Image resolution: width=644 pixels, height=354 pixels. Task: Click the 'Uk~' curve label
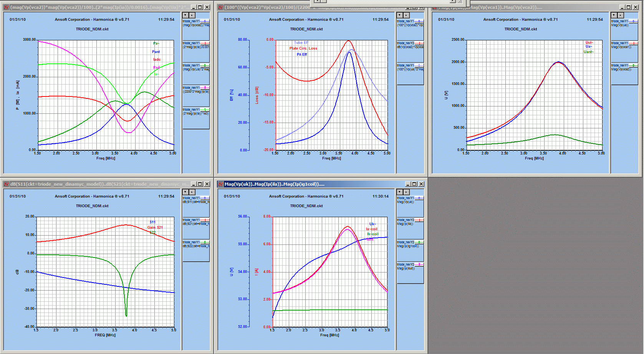[x=372, y=224]
